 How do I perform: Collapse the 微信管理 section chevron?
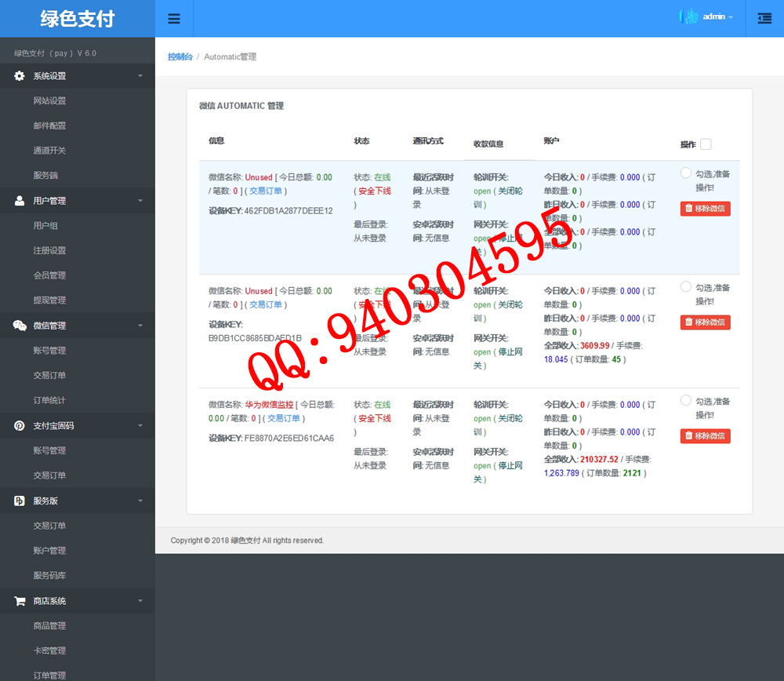pyautogui.click(x=140, y=326)
